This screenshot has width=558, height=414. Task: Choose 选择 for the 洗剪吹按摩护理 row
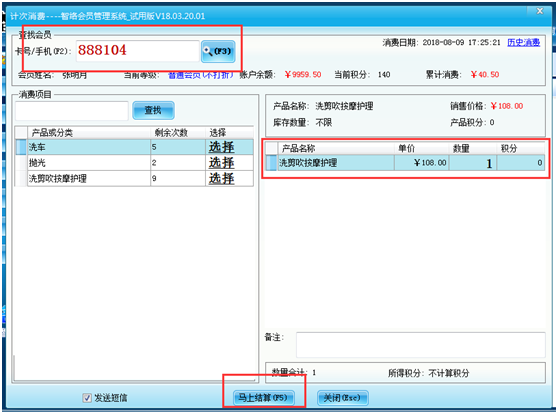221,178
